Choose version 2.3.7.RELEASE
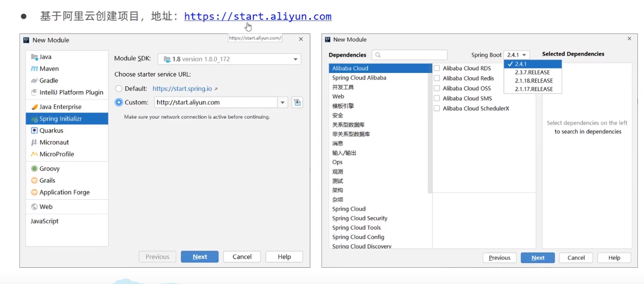 coord(533,73)
